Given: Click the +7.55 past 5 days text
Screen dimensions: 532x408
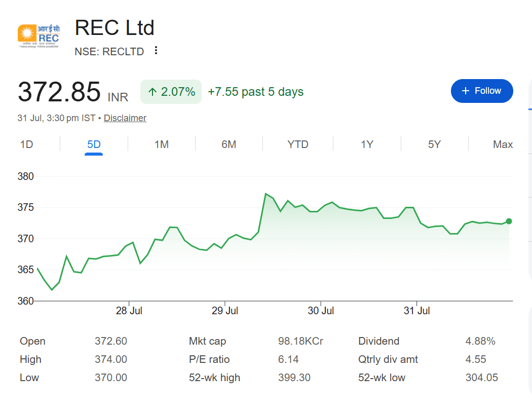Looking at the screenshot, I should coord(255,92).
